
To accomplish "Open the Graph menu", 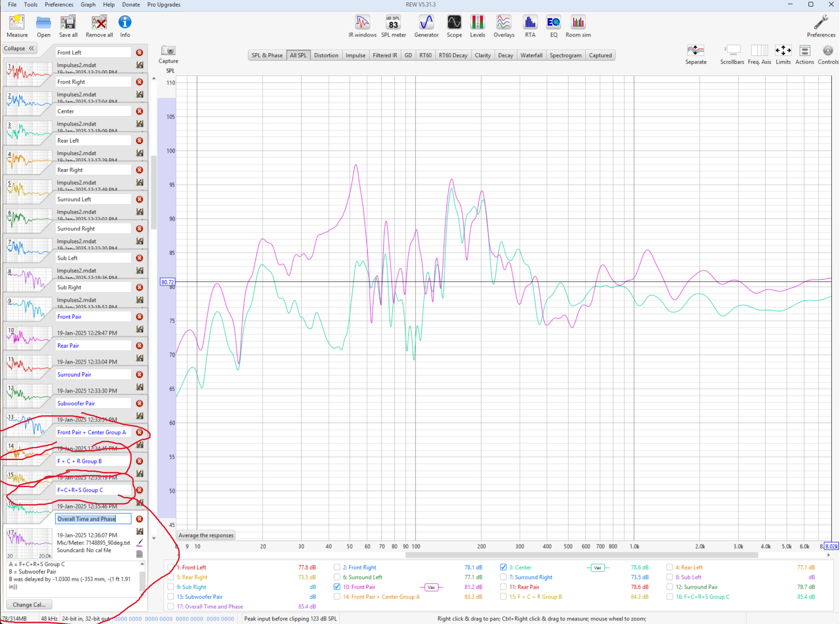I will 88,5.
